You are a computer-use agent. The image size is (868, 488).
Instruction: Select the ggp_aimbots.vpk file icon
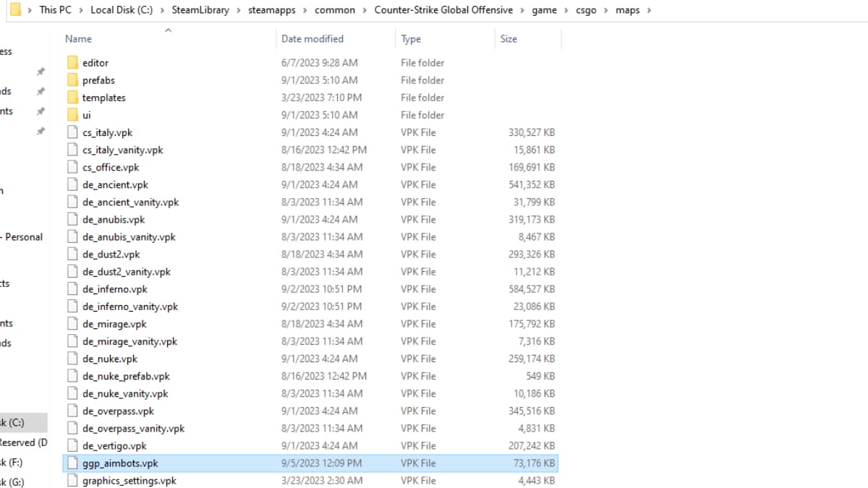[72, 463]
